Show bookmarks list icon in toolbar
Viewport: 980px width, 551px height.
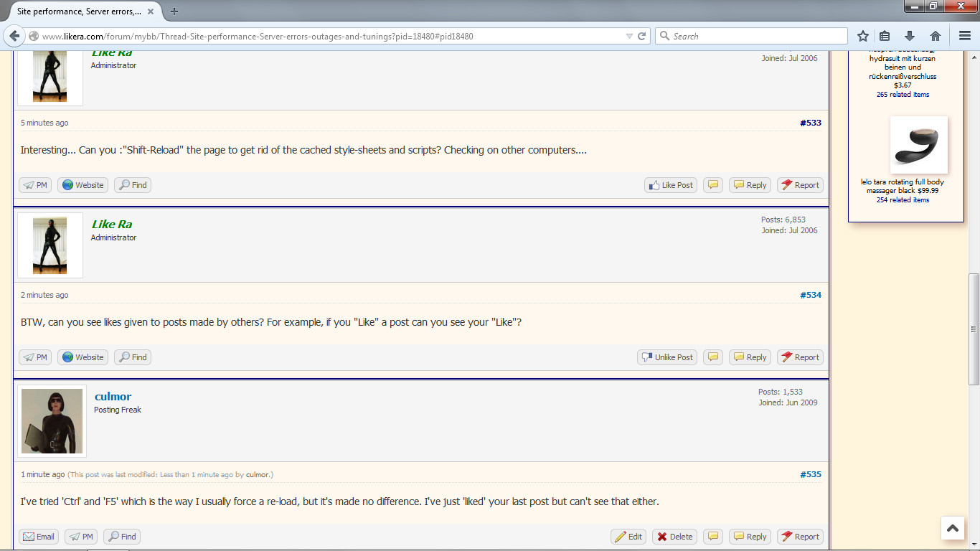[885, 36]
